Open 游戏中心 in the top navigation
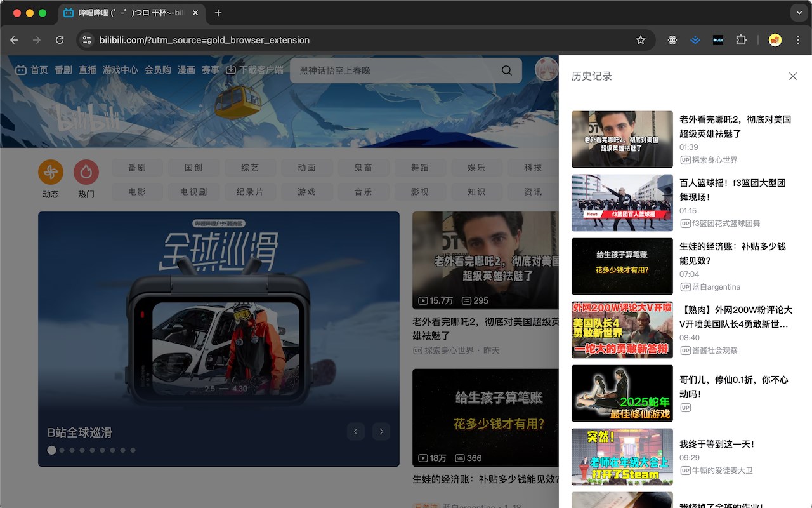 click(121, 70)
